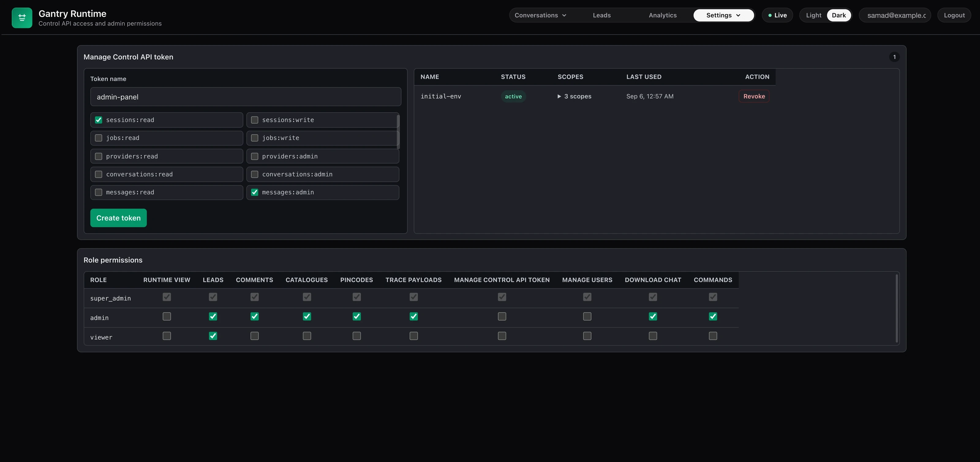This screenshot has height=462, width=980.
Task: Select the Dark theme option
Action: tap(839, 15)
